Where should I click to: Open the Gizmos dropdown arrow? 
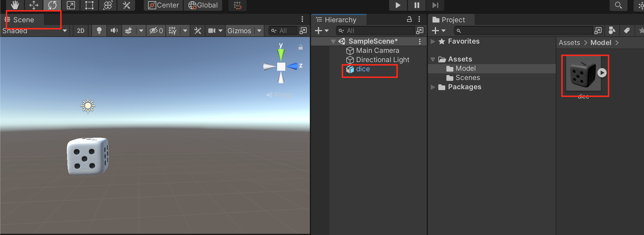point(259,31)
